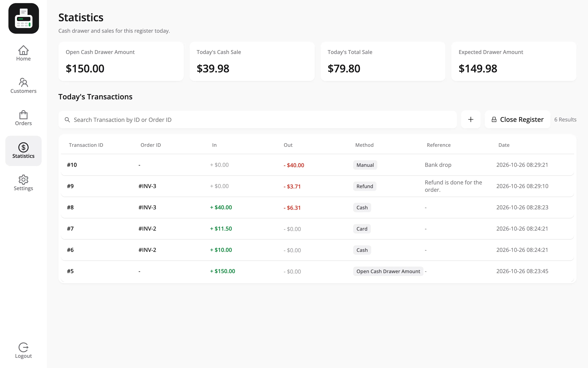Click the Order ID column header

151,145
